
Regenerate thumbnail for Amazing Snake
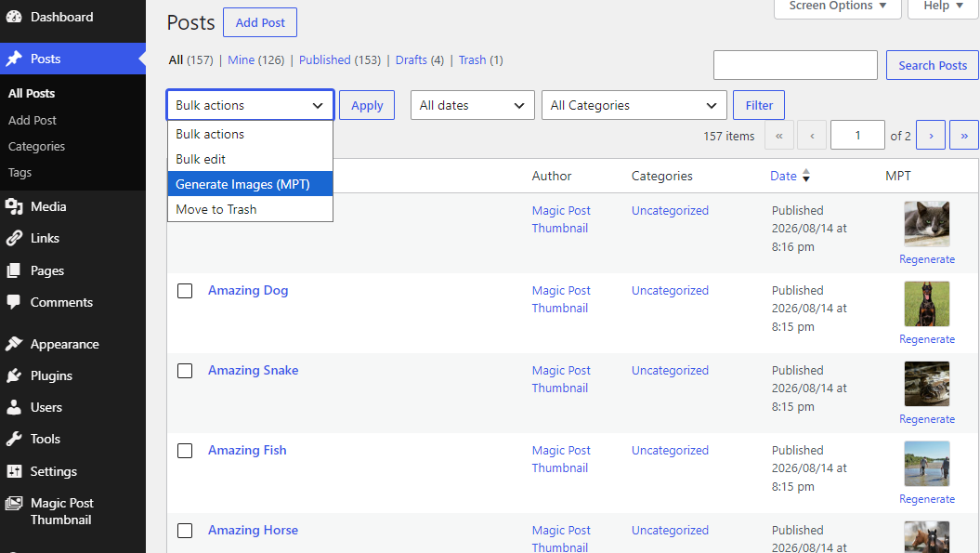(927, 419)
